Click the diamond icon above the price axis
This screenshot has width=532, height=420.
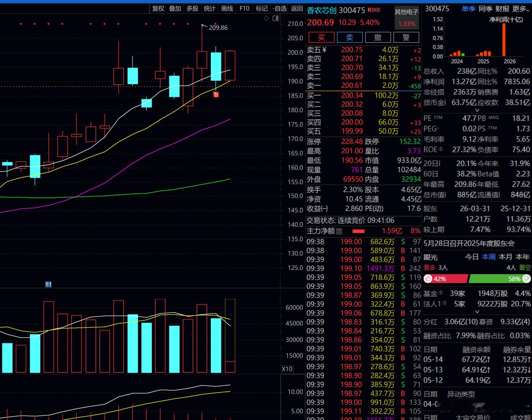point(266,19)
